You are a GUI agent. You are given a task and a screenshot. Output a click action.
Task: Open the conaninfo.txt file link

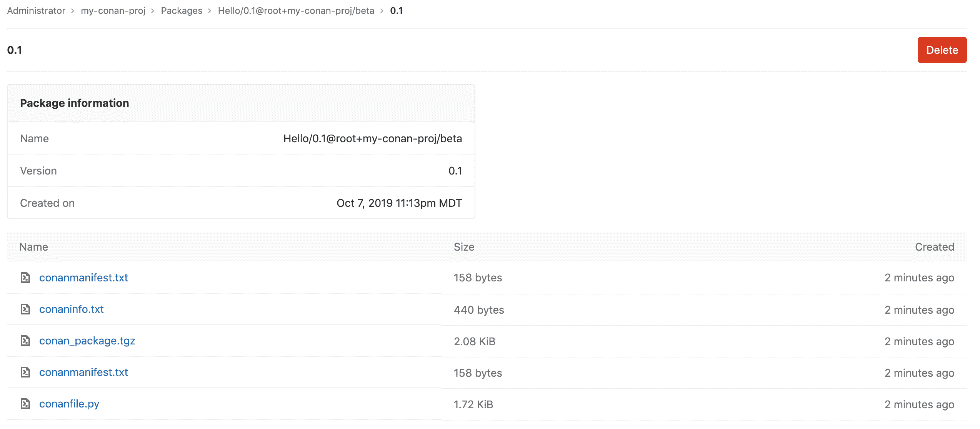pos(71,309)
